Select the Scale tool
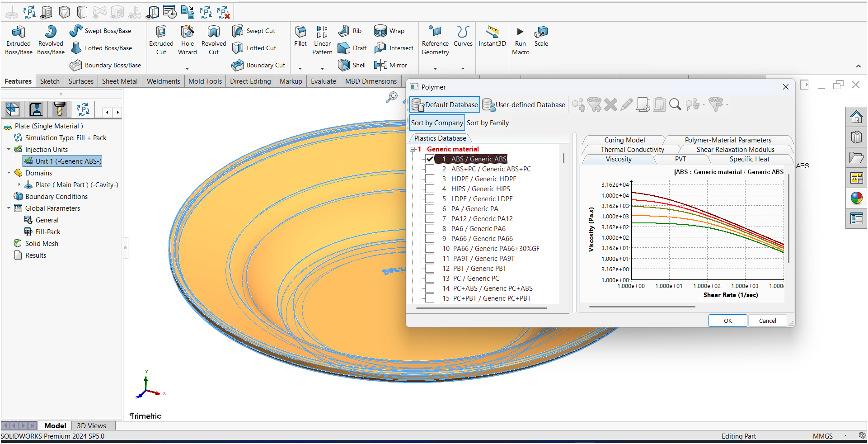Screen dimensions: 868x444 tap(541, 36)
